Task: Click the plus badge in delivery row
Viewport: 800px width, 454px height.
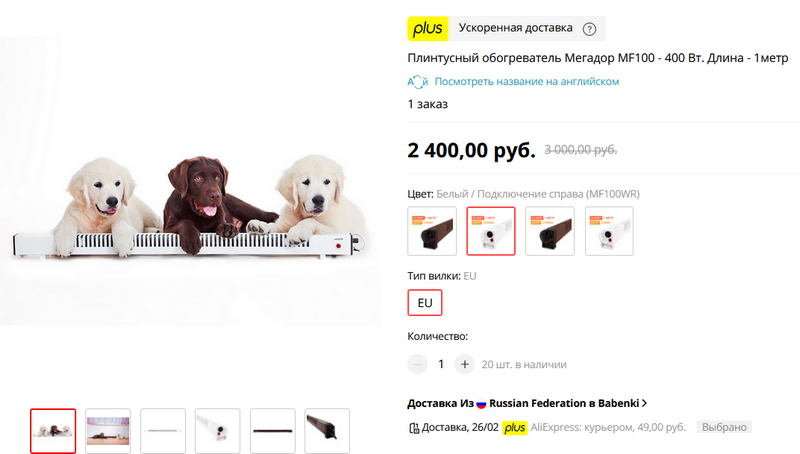Action: coord(514,427)
